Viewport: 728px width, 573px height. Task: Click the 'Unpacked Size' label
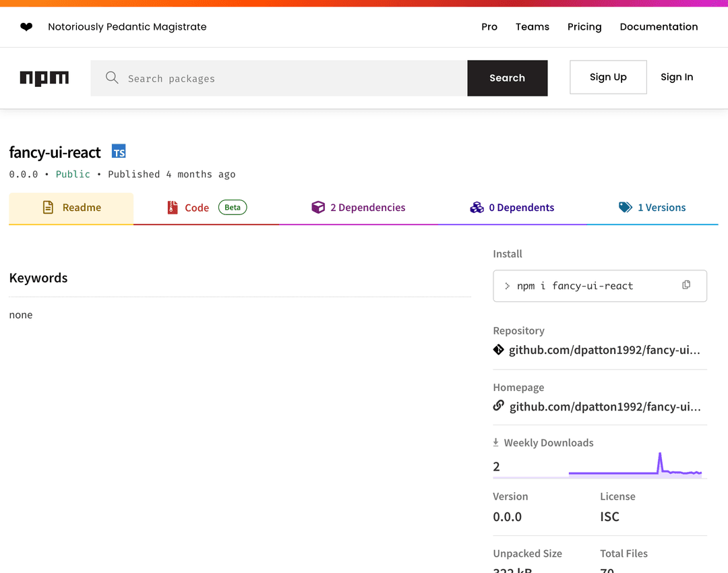pyautogui.click(x=527, y=553)
